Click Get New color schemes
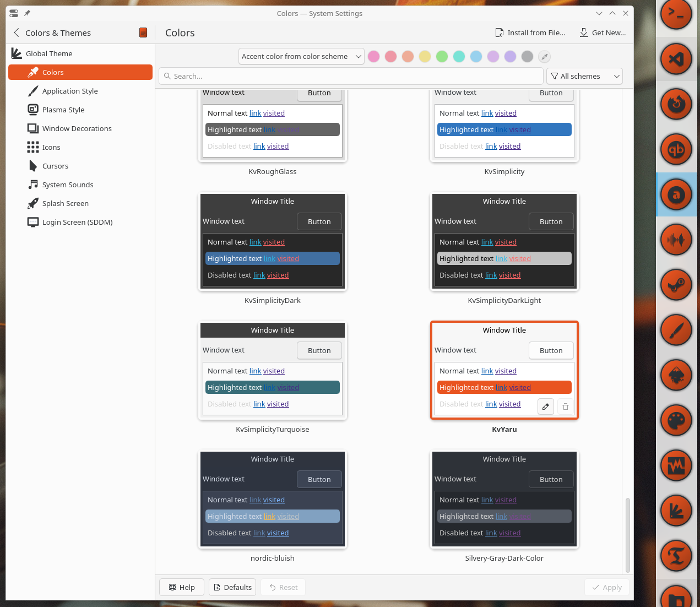Viewport: 700px width, 607px height. pos(603,32)
